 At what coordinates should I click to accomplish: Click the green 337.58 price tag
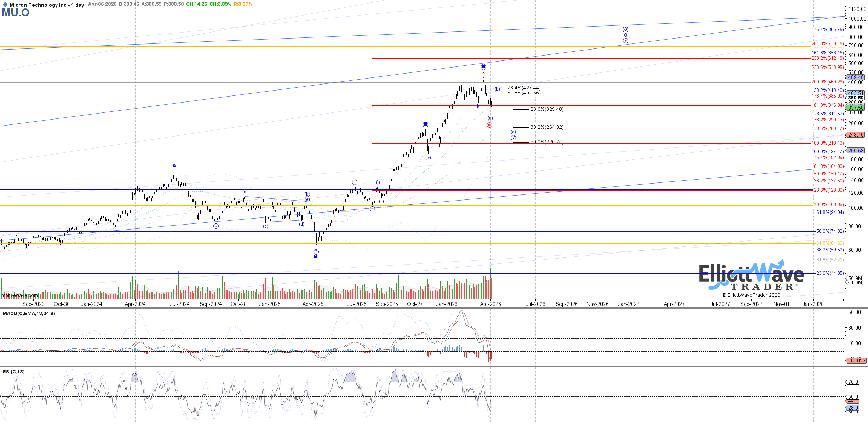tap(856, 108)
